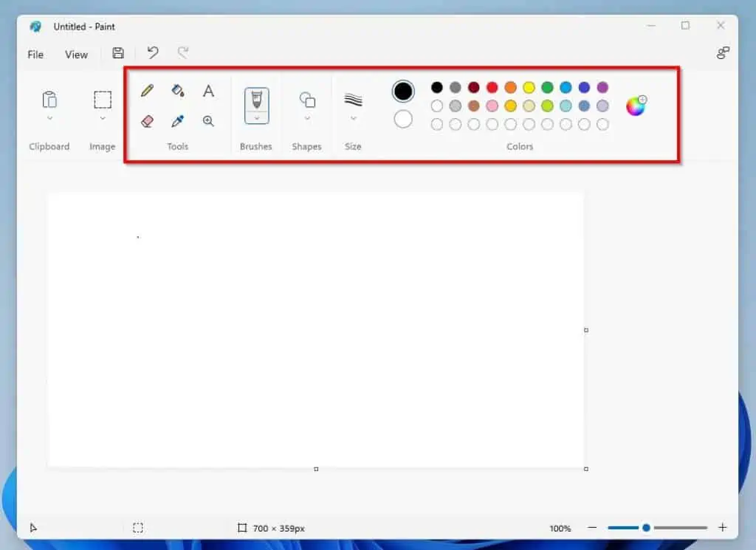Open the File menu
Image resolution: width=756 pixels, height=550 pixels.
(x=35, y=55)
